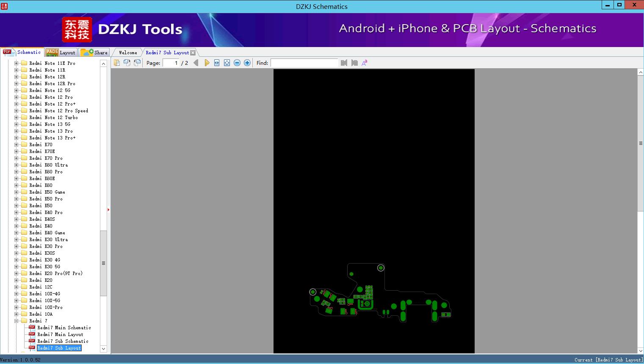Expand the Redmi Note 12R Pro folder
The image size is (644, 364).
(x=16, y=83)
